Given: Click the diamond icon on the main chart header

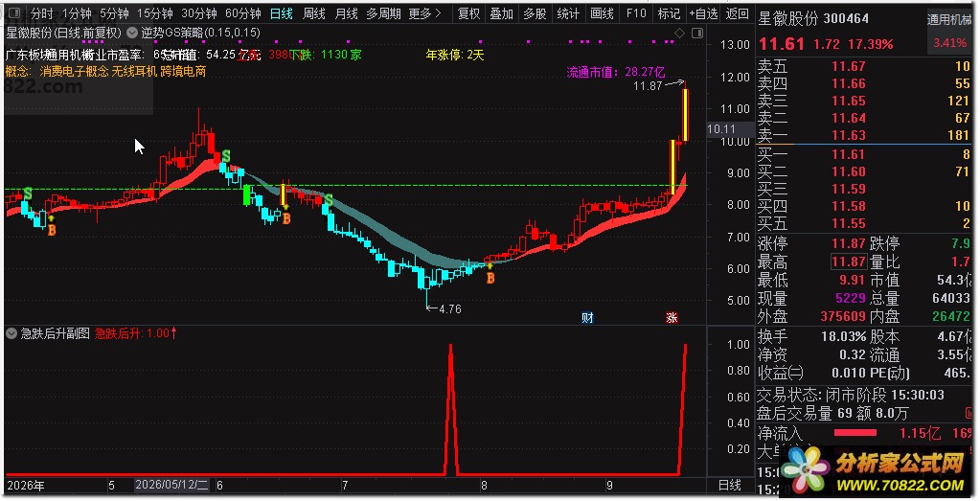Looking at the screenshot, I should 679,34.
